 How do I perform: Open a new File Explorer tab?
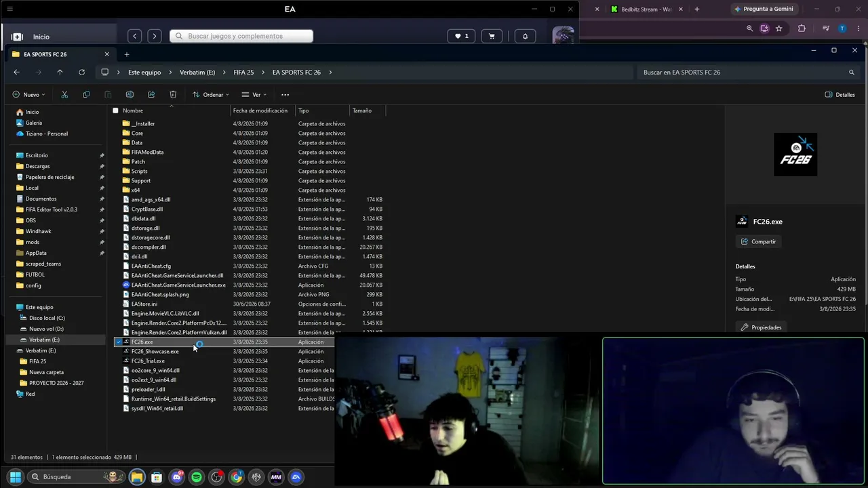[126, 54]
